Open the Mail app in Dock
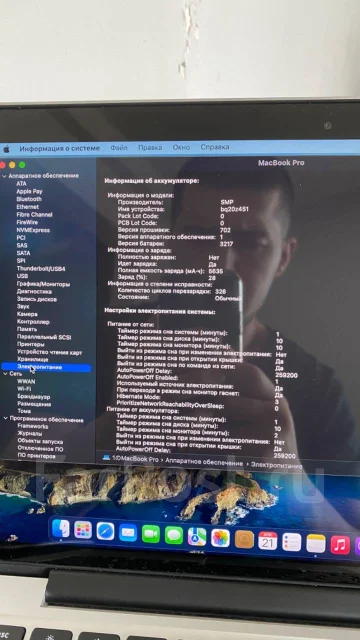 (128, 533)
